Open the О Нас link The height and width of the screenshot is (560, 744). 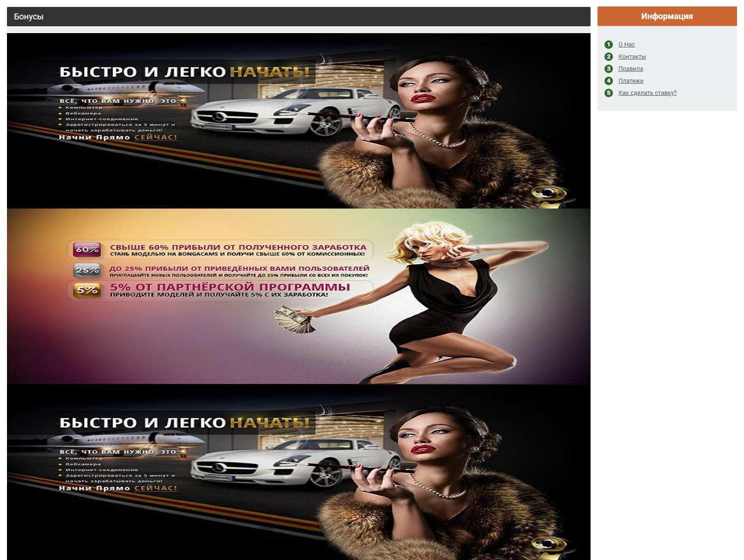point(626,45)
